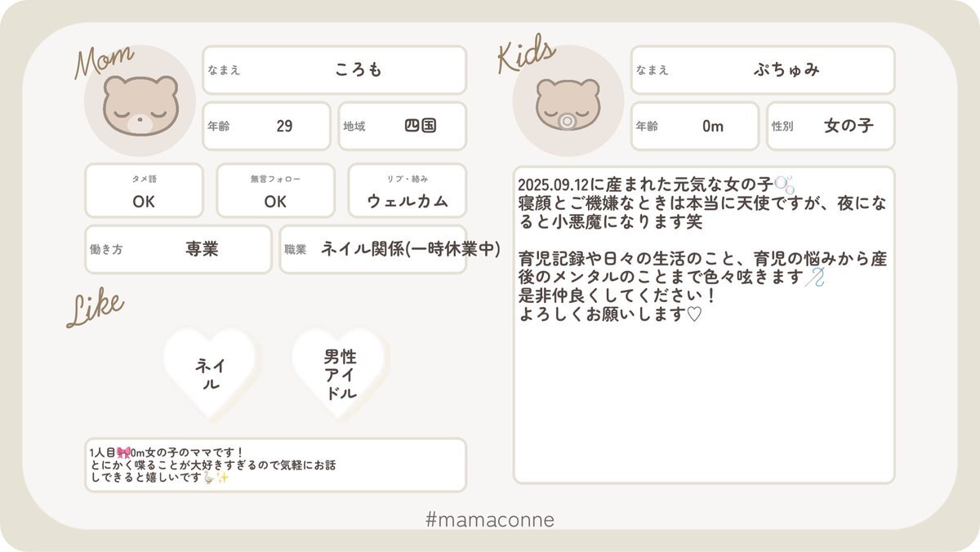980x552 pixels.
Task: Toggle the タメ語 OK box
Action: (x=144, y=191)
